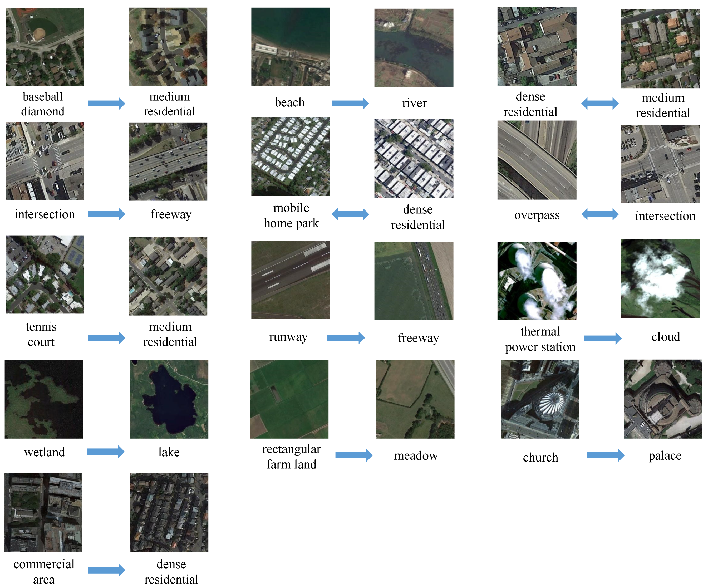Select the tennis court aerial image

click(45, 275)
